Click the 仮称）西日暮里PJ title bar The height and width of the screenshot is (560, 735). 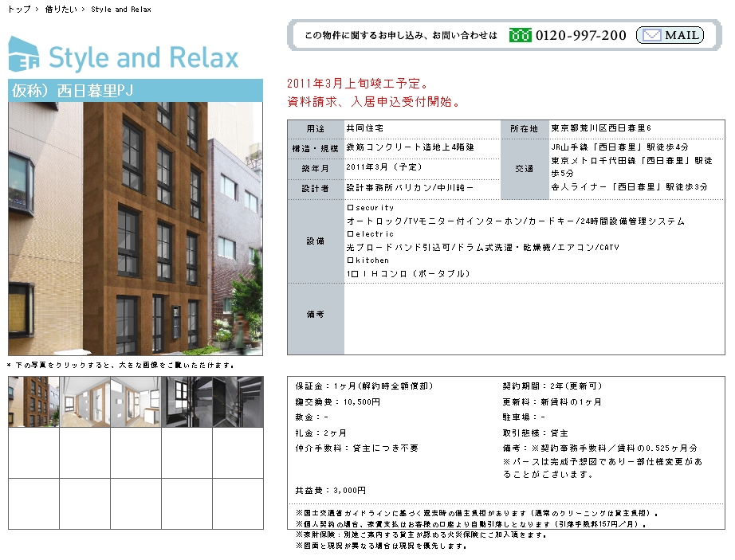click(x=136, y=90)
